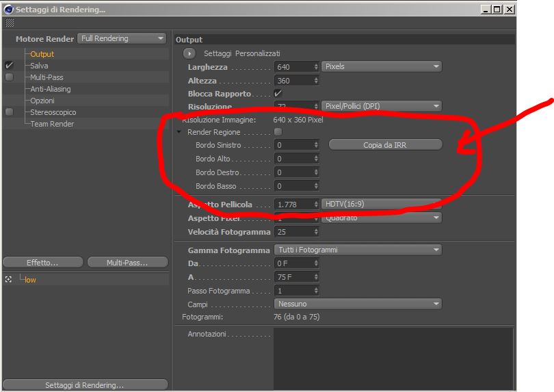The width and height of the screenshot is (554, 392).
Task: Enable the Multi-Pass checkbox in the list
Action: pyautogui.click(x=9, y=77)
